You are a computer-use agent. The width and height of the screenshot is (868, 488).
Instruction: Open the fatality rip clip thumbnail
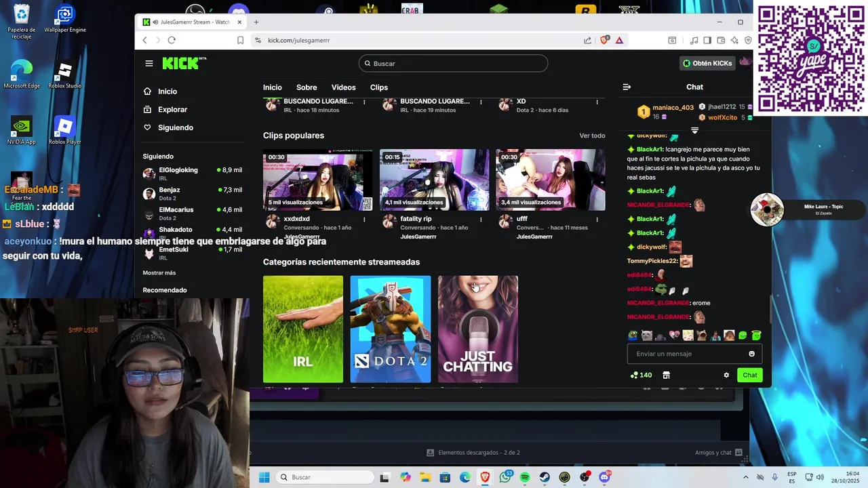click(x=434, y=180)
